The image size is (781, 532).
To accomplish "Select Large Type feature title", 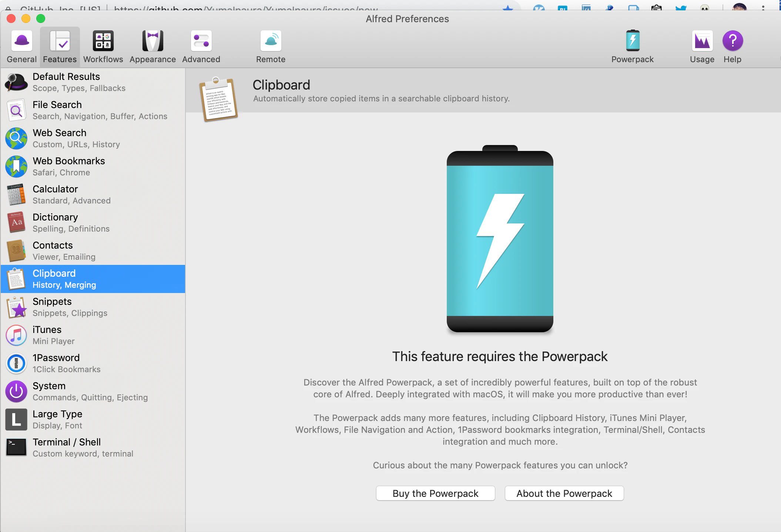I will pyautogui.click(x=57, y=414).
